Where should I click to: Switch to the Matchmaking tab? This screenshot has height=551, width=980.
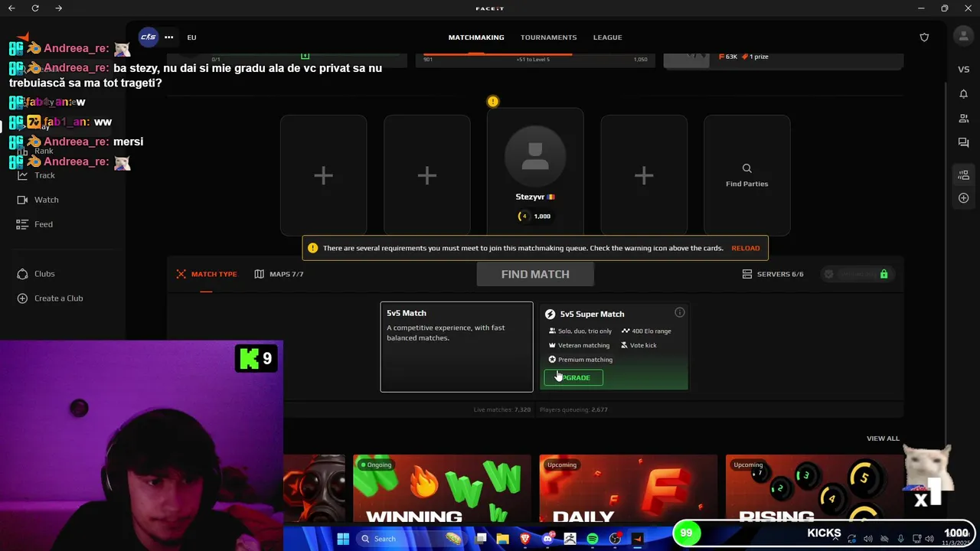pyautogui.click(x=476, y=37)
